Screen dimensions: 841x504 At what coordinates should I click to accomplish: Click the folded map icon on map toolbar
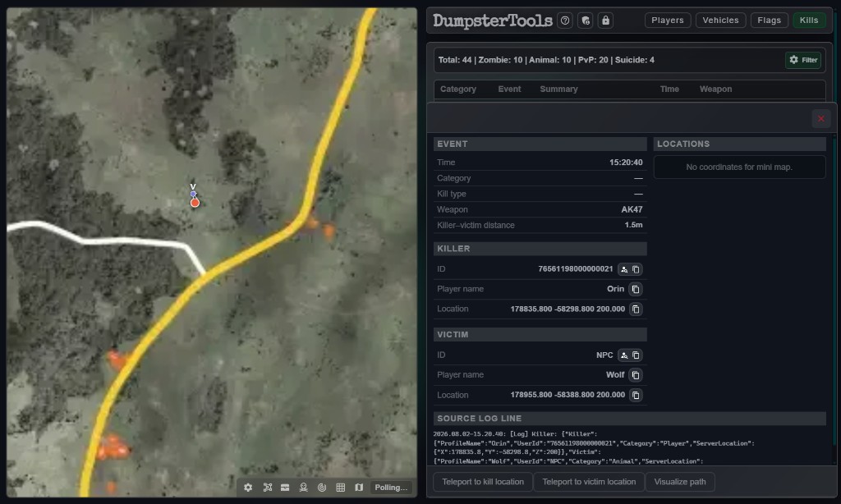(x=359, y=488)
